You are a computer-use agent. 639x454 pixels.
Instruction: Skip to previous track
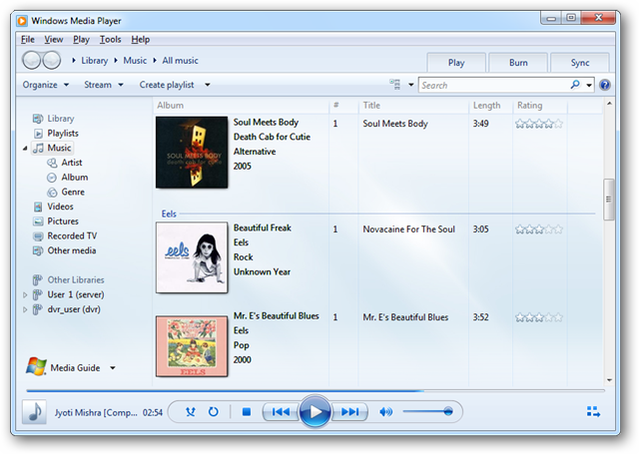point(281,412)
